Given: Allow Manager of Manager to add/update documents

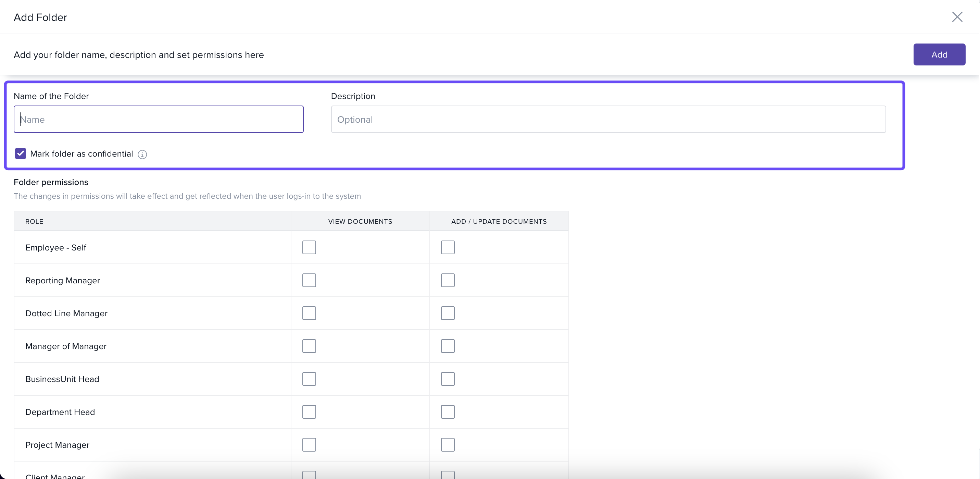Looking at the screenshot, I should pyautogui.click(x=448, y=346).
